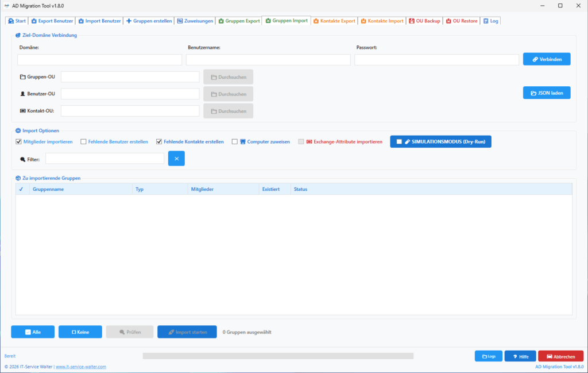Click the Ziel-Domäne Verbindung globe icon
588x373 pixels.
tap(18, 35)
